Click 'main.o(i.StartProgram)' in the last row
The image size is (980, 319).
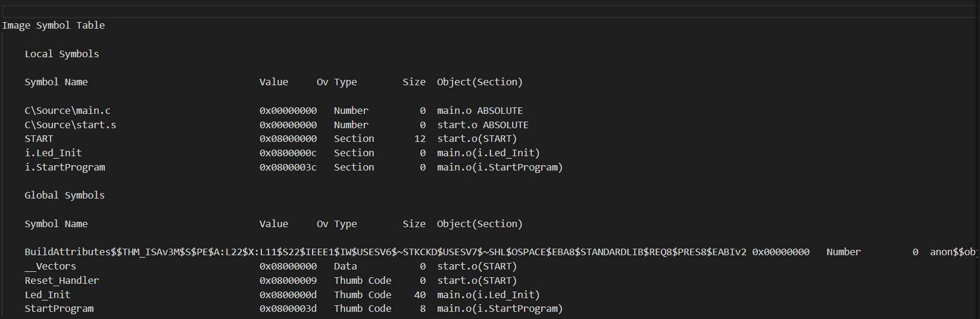[500, 308]
